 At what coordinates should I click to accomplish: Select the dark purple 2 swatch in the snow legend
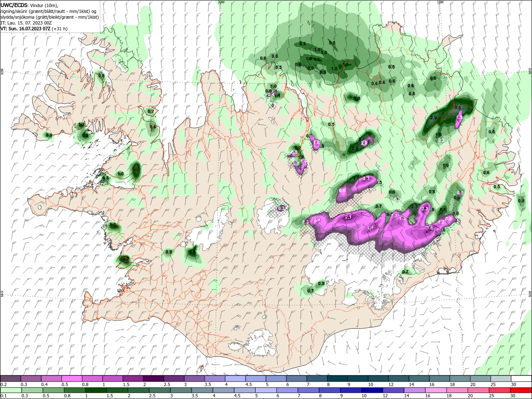click(x=153, y=379)
